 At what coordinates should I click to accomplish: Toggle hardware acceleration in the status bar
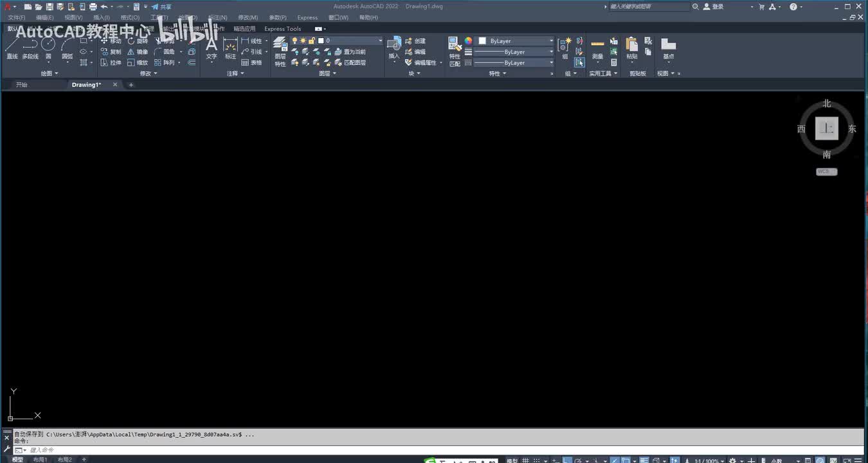point(820,460)
